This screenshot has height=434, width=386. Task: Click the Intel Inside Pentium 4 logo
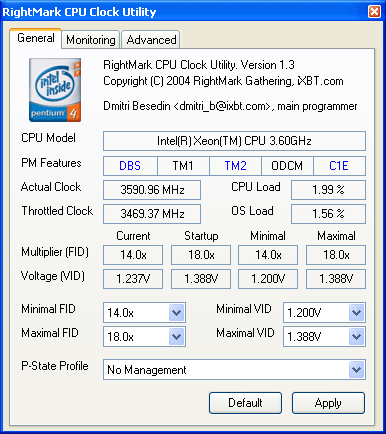click(55, 90)
